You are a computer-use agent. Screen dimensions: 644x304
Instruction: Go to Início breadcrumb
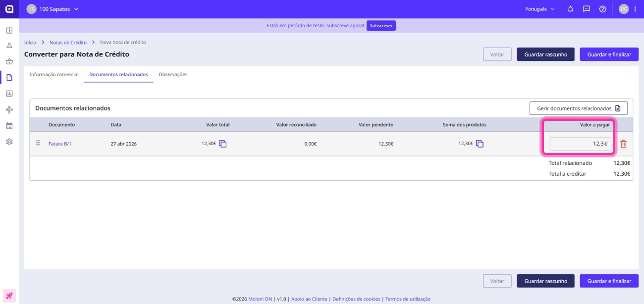point(30,43)
